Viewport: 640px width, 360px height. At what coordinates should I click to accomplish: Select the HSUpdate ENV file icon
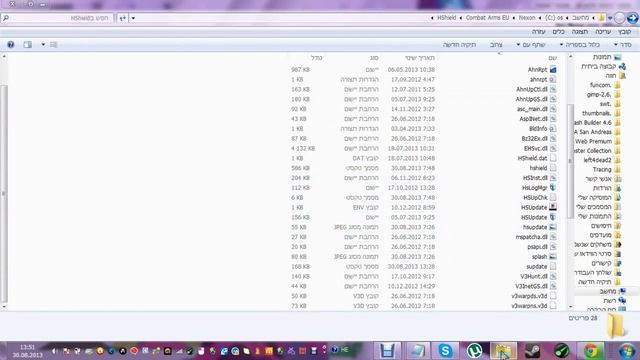(x=553, y=207)
